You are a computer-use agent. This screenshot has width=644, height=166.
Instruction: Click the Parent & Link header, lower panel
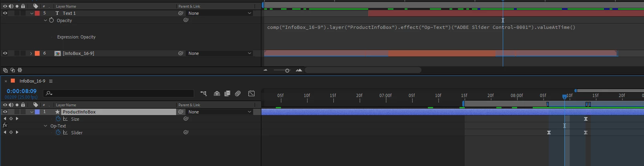tap(189, 105)
